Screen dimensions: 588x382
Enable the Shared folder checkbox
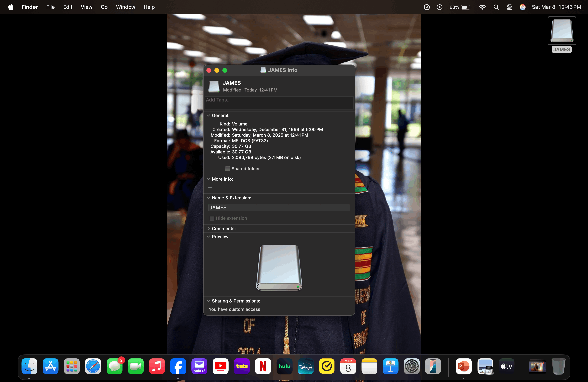228,169
